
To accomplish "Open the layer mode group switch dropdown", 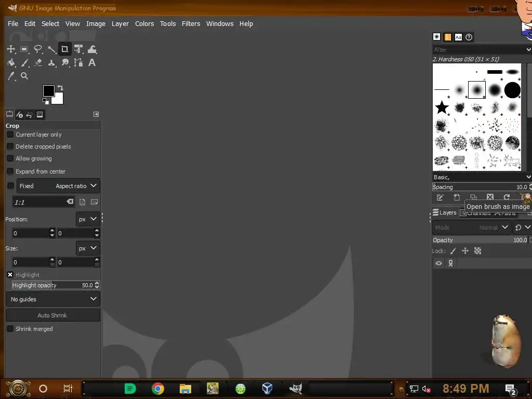I will tap(522, 228).
